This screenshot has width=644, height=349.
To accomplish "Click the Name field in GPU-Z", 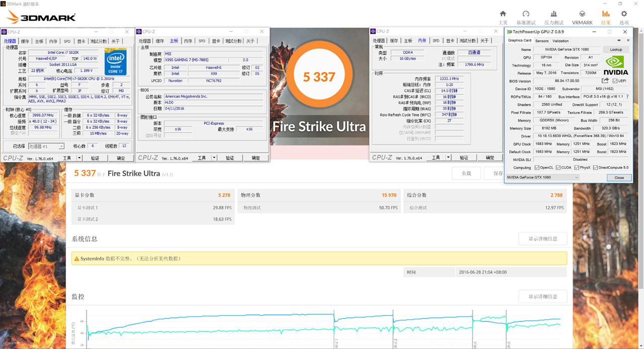I will point(568,49).
